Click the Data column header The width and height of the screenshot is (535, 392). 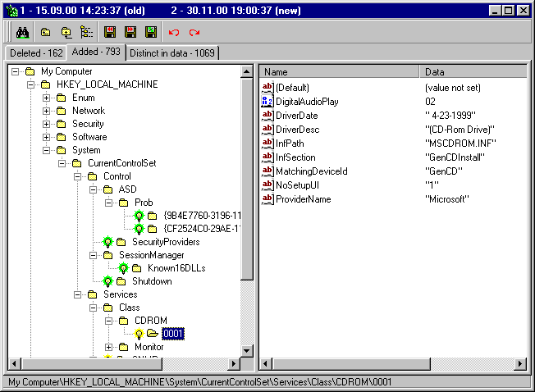click(472, 72)
